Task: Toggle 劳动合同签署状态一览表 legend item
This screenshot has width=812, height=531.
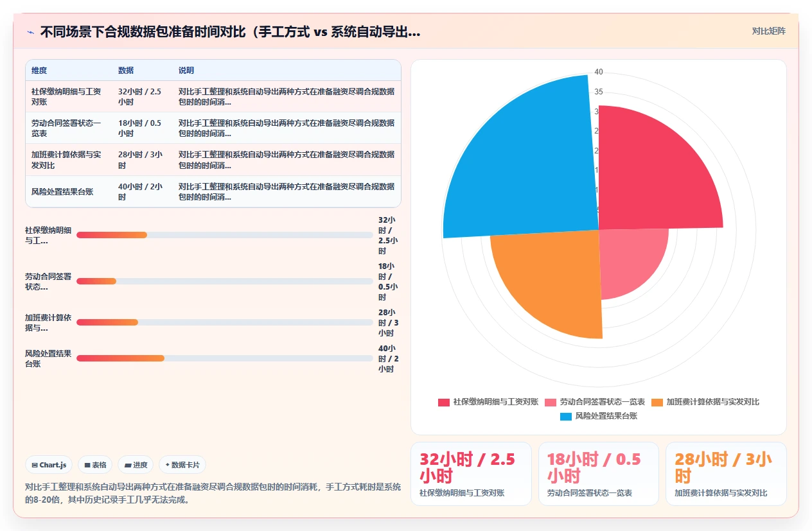Action: point(595,402)
